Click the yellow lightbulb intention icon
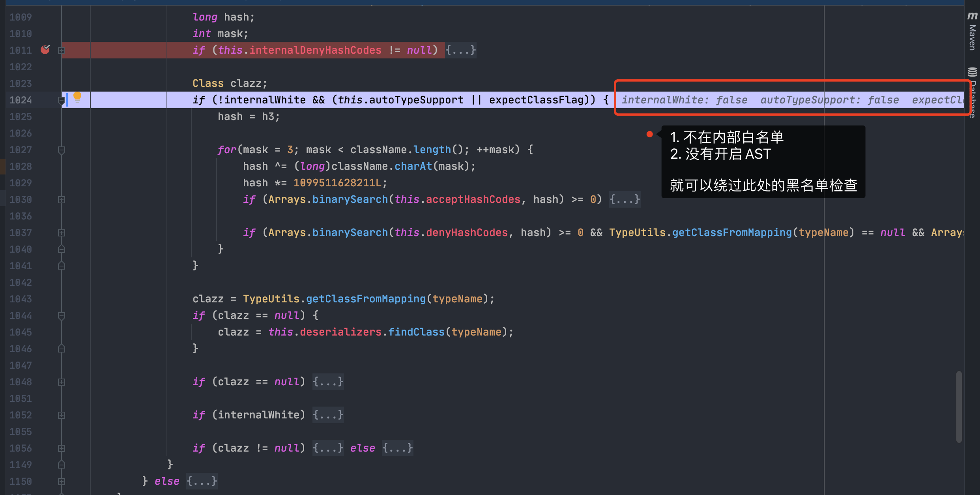980x495 pixels. click(77, 96)
